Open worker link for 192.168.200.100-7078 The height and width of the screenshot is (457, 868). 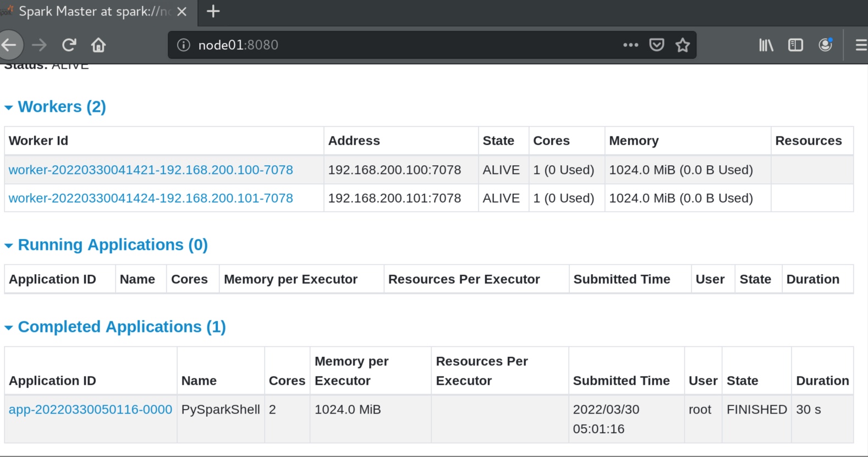[x=151, y=170]
